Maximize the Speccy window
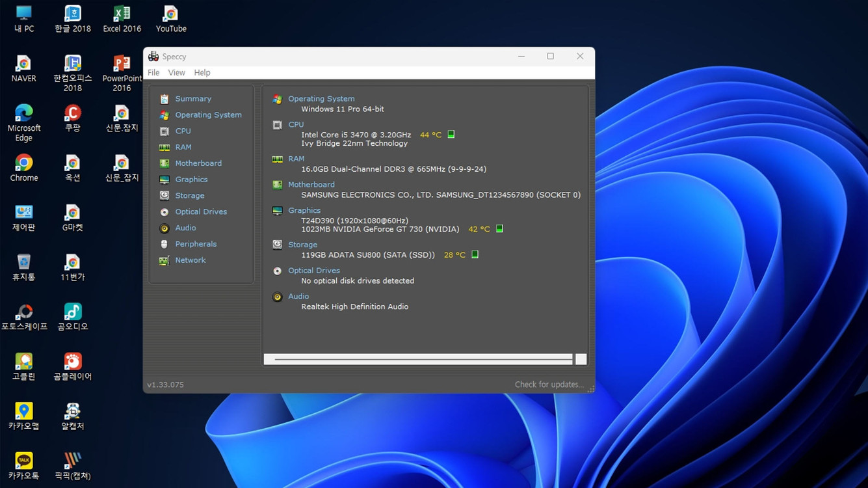 [x=550, y=57]
